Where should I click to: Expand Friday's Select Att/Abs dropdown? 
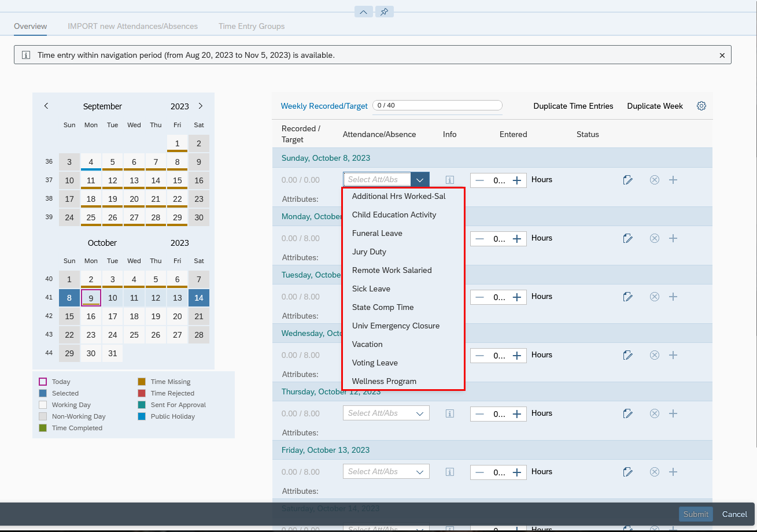pos(420,472)
